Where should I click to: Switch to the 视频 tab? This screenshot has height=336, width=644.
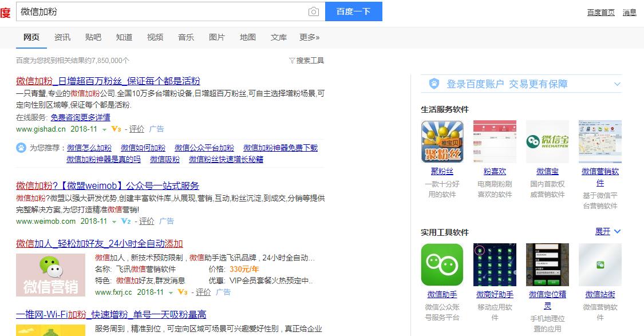[155, 37]
